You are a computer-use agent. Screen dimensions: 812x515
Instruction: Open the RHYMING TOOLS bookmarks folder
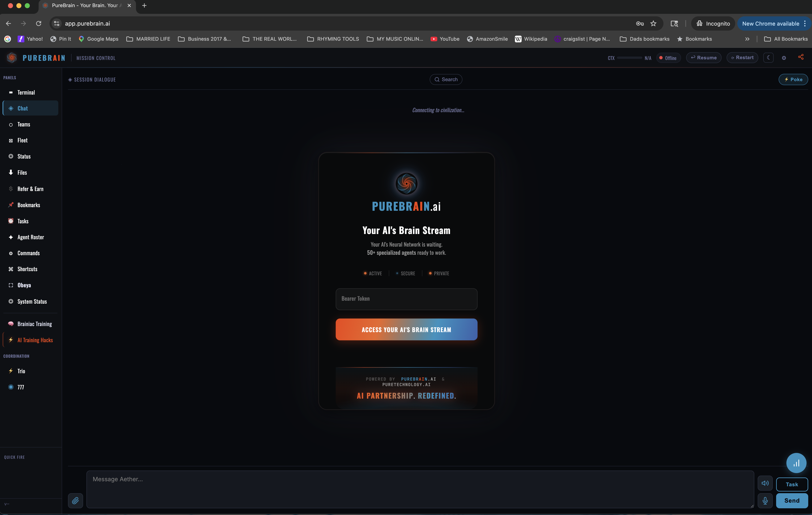click(333, 39)
